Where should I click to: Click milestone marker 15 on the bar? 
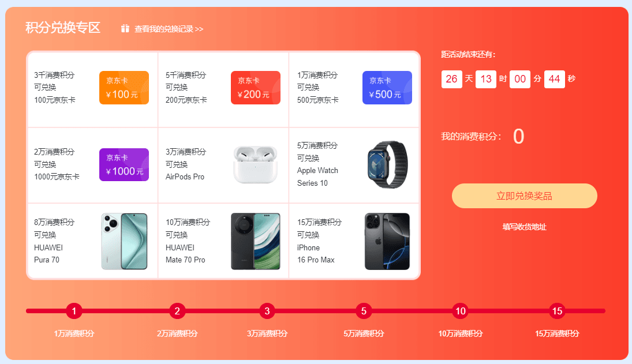click(557, 311)
